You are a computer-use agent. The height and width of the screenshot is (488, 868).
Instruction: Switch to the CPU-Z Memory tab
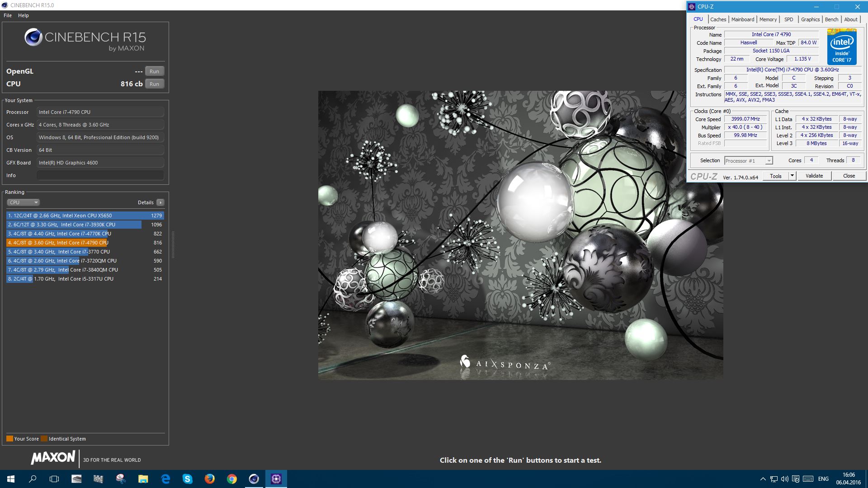click(x=768, y=19)
